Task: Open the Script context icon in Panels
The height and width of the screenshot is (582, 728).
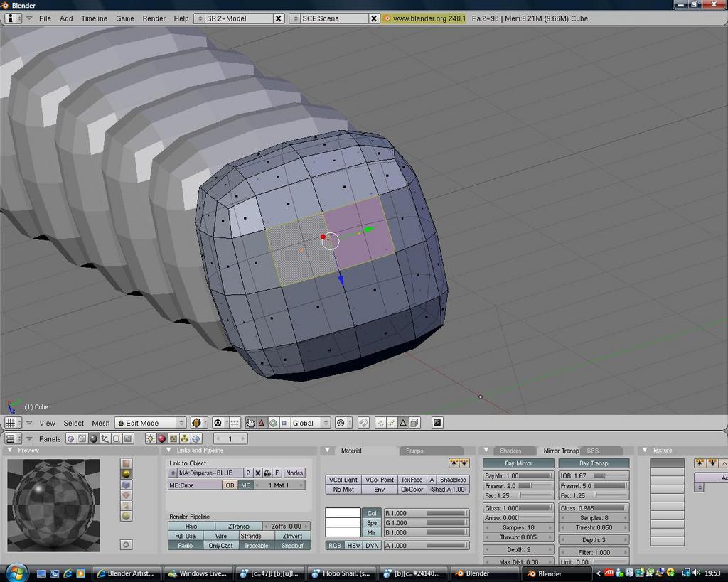Action: (82, 438)
